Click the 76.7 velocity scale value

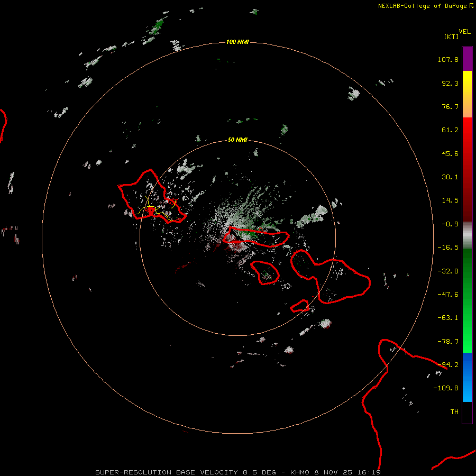tap(450, 106)
